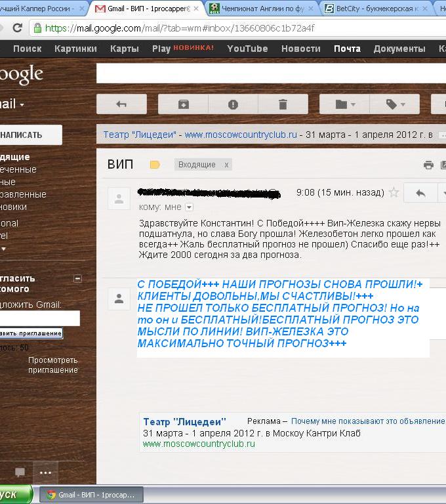Open the Labels tag dropdown

pyautogui.click(x=395, y=104)
